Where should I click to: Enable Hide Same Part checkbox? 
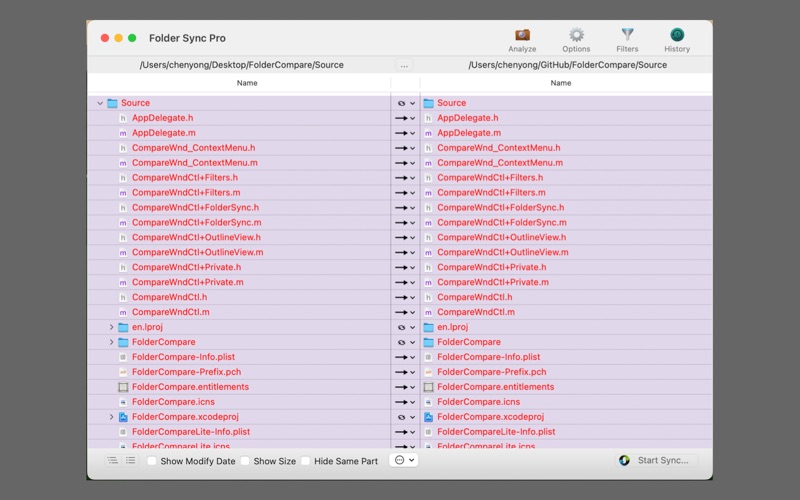pos(305,461)
